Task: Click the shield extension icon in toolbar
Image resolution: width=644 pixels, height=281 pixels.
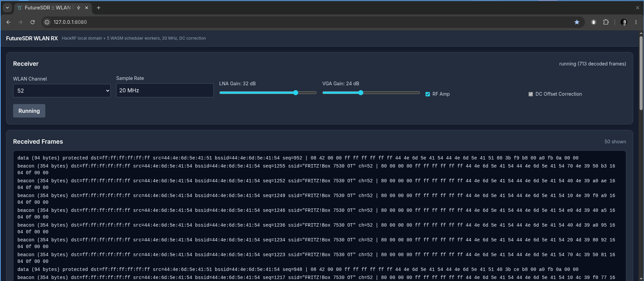Action: pyautogui.click(x=594, y=22)
